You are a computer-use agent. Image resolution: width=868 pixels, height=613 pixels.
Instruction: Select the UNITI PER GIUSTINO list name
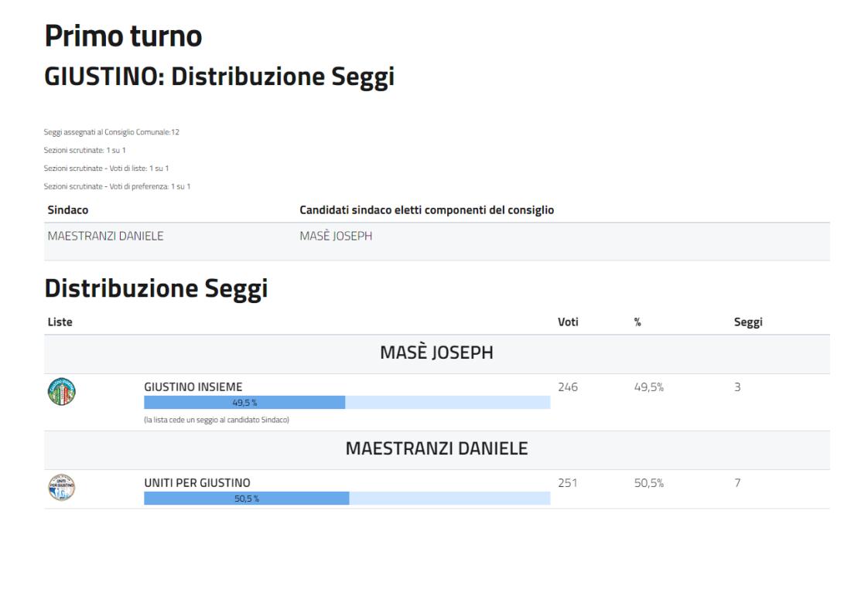coord(197,483)
